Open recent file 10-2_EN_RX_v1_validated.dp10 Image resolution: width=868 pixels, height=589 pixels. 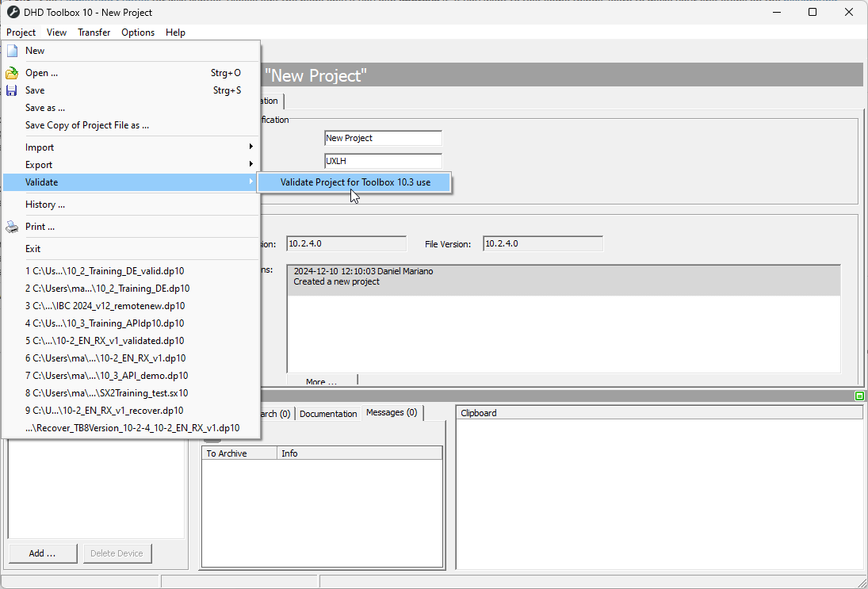131,340
